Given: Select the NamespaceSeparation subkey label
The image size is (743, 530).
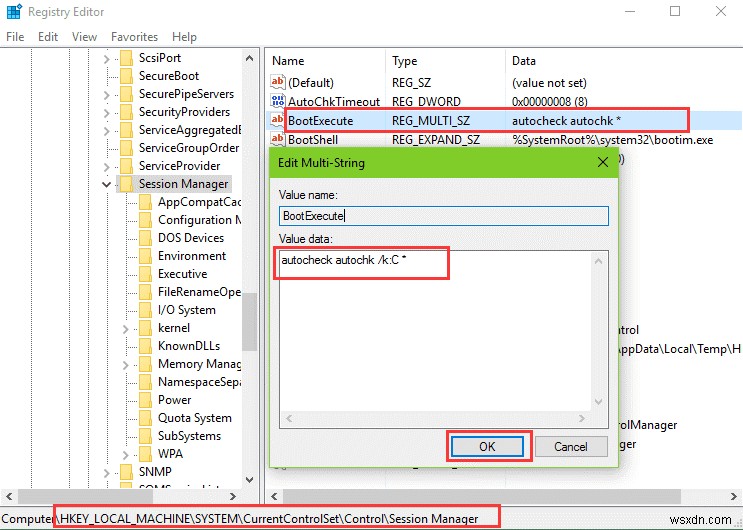Looking at the screenshot, I should [x=199, y=382].
